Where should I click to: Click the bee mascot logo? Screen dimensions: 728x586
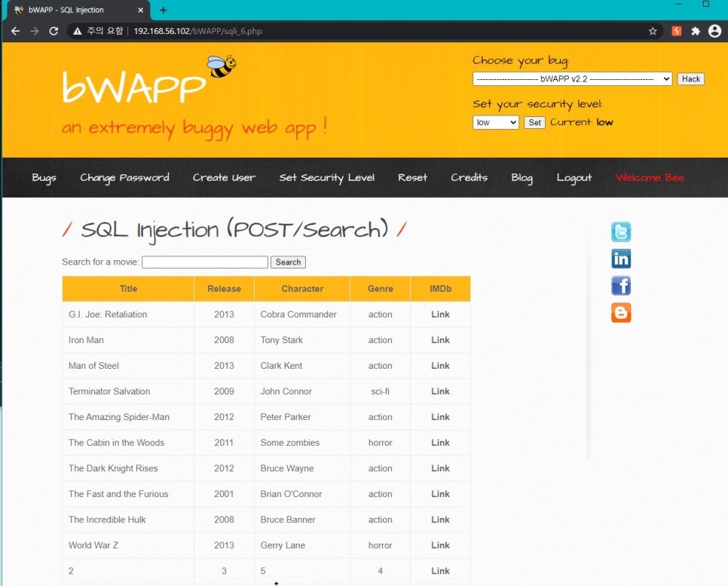(221, 66)
